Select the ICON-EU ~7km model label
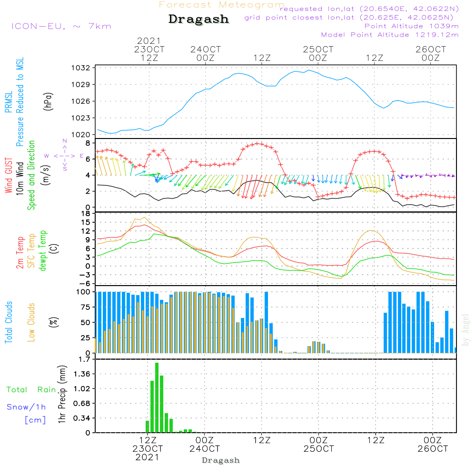The width and height of the screenshot is (476, 476). pyautogui.click(x=61, y=26)
